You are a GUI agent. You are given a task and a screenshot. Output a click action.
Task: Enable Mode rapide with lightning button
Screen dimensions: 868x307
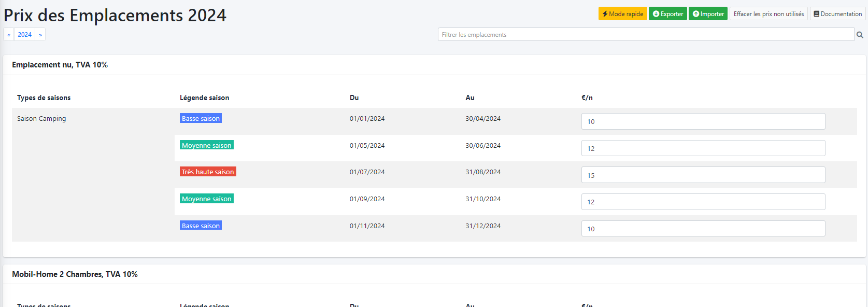coord(622,14)
